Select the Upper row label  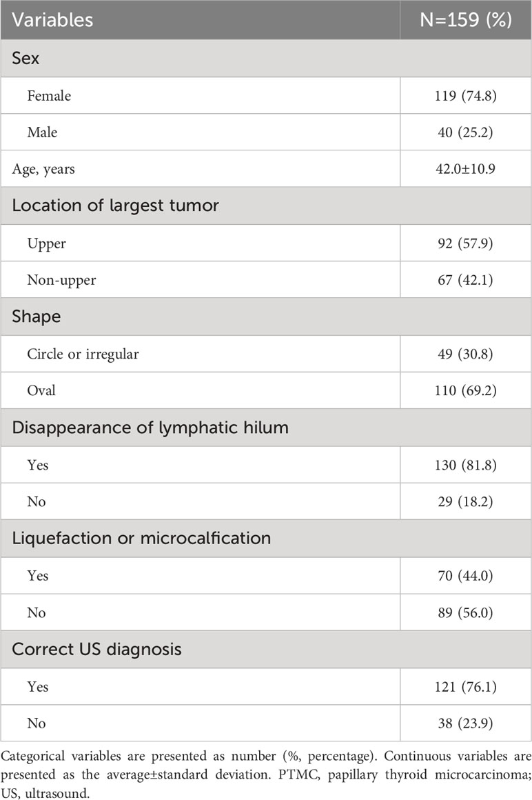tap(46, 243)
